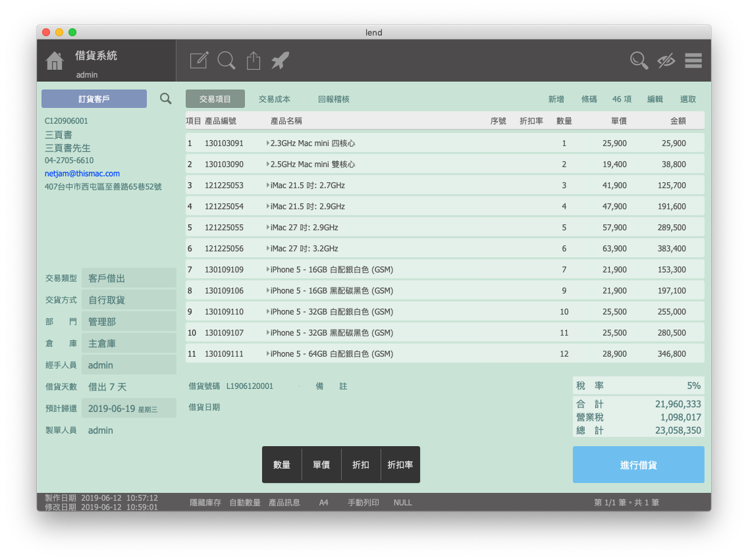The width and height of the screenshot is (748, 560).
Task: Click the 借出 7 天 loan days value
Action: click(x=107, y=387)
